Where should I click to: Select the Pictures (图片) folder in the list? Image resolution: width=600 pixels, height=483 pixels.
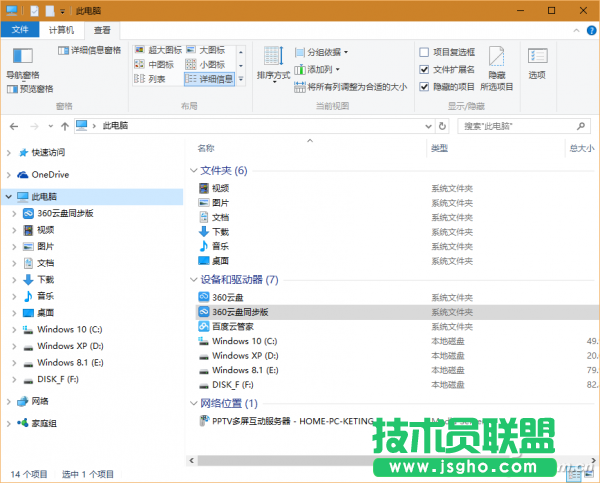220,203
